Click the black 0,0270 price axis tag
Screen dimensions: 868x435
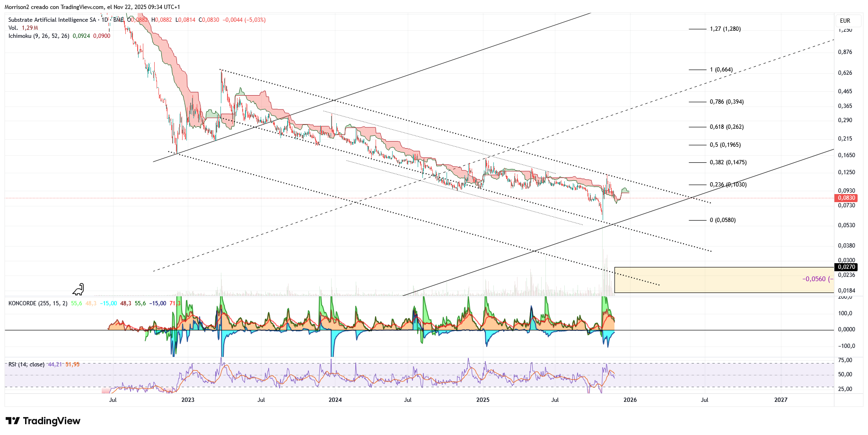pyautogui.click(x=846, y=267)
